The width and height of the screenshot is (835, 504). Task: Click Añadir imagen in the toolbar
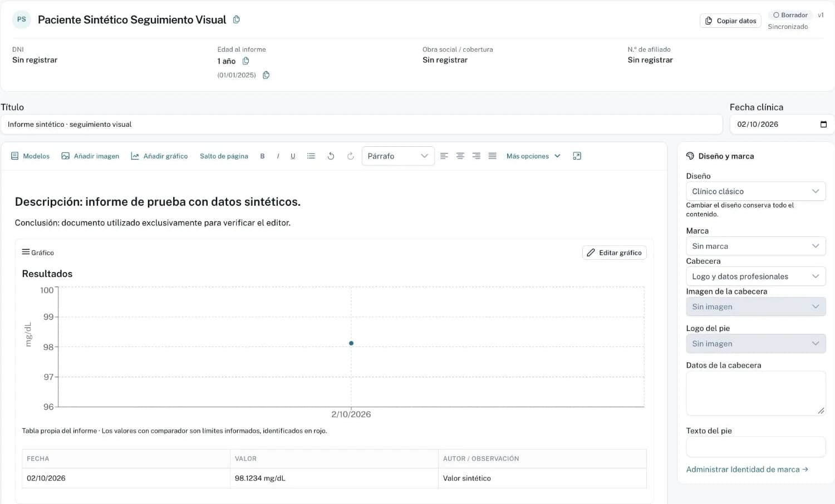coord(90,156)
